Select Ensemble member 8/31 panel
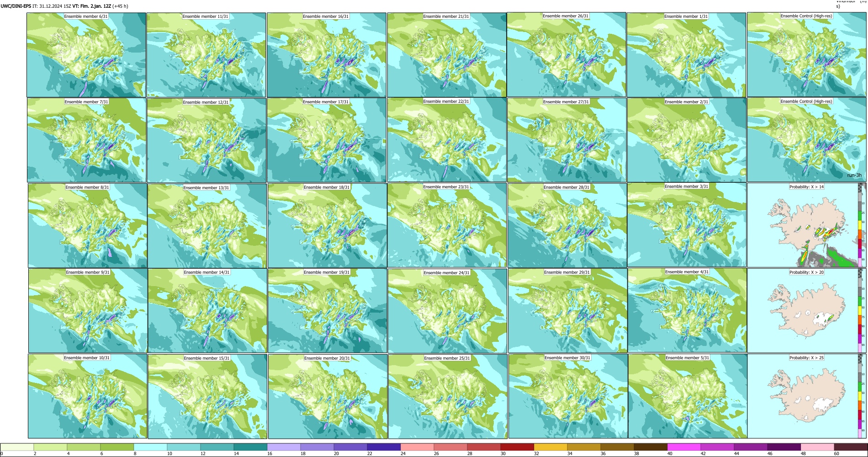The height and width of the screenshot is (457, 868). click(88, 226)
